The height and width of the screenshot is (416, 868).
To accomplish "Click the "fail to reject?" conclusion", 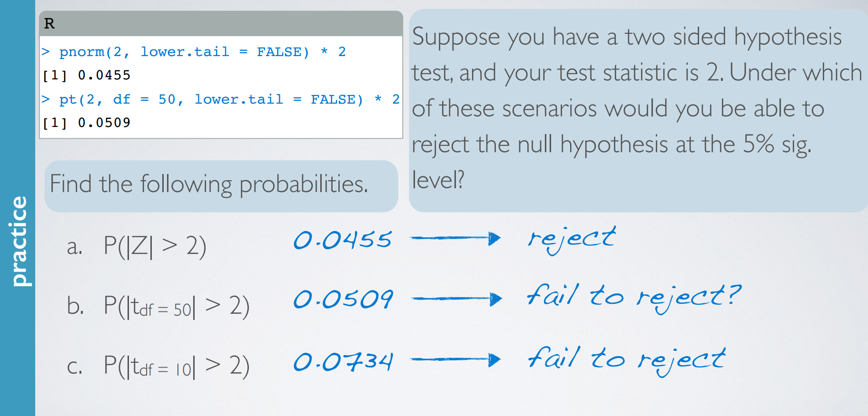I will 634,298.
